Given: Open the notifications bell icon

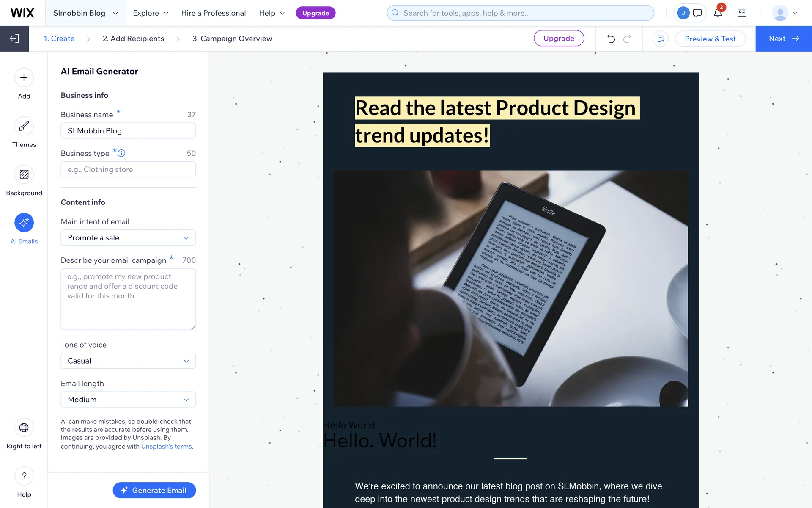Looking at the screenshot, I should [x=718, y=13].
